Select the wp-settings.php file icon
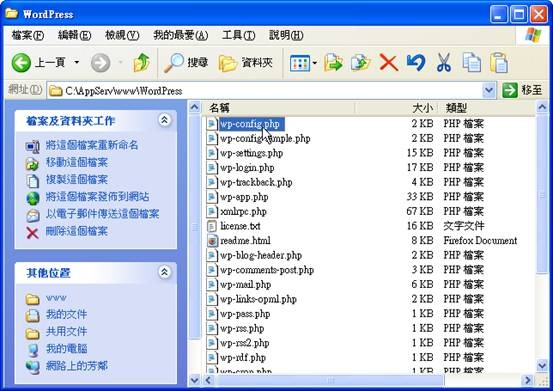The image size is (553, 391). click(x=212, y=153)
